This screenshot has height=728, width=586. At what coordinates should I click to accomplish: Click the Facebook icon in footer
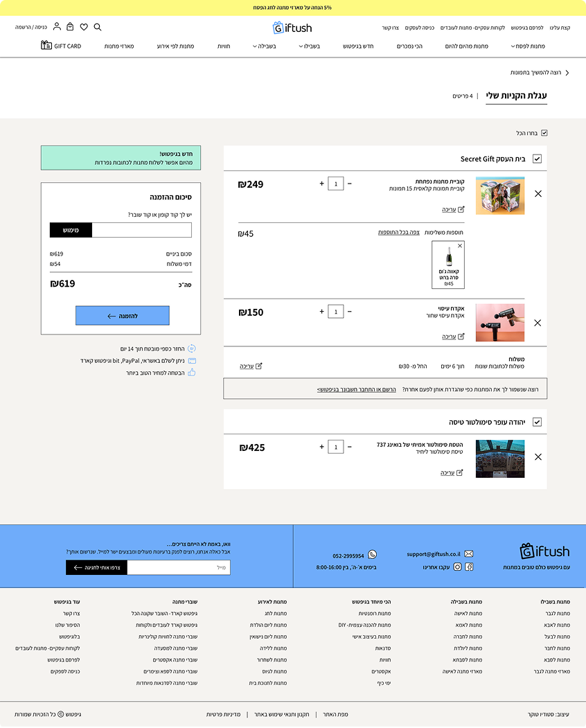pyautogui.click(x=469, y=567)
